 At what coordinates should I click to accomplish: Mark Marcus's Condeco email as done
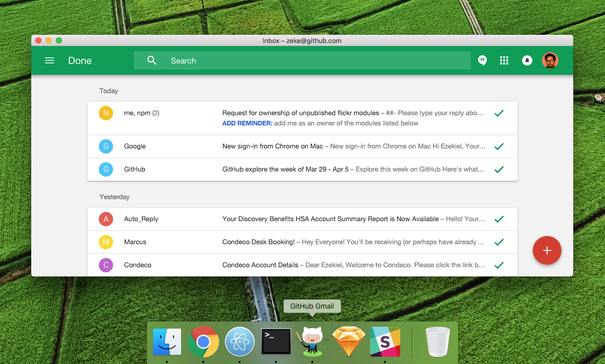(x=499, y=242)
